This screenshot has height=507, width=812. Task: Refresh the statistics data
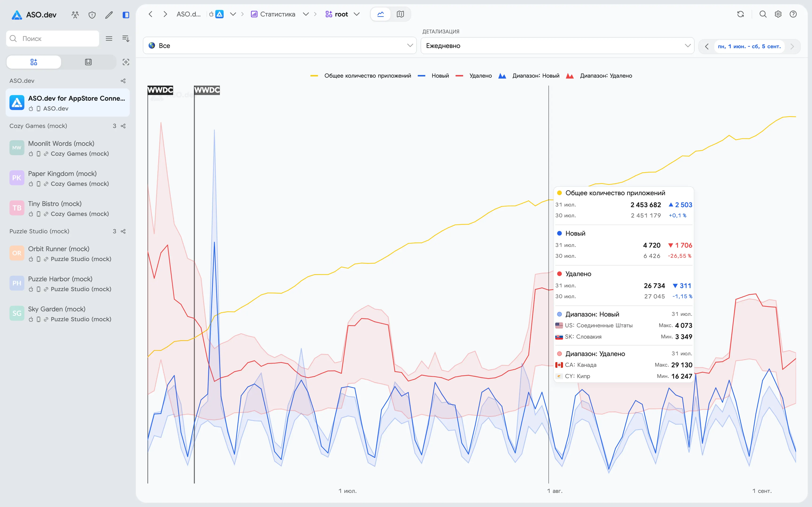click(741, 14)
